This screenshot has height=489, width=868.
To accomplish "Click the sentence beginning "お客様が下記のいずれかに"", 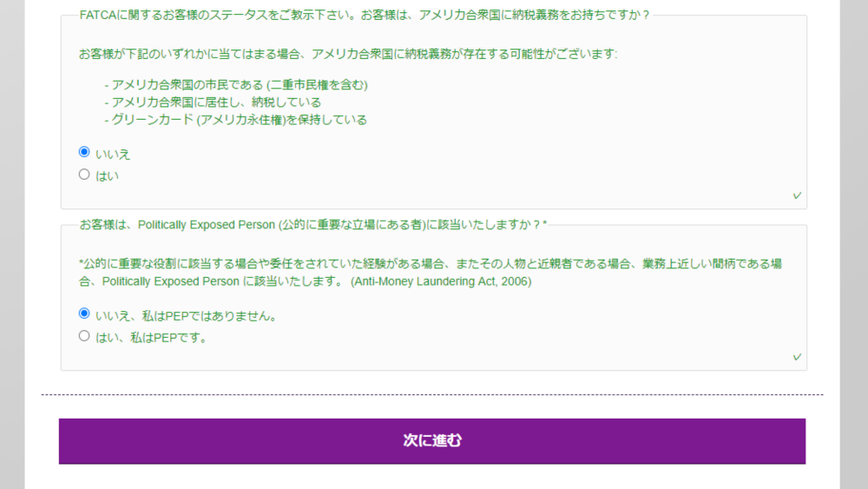I will coord(348,54).
